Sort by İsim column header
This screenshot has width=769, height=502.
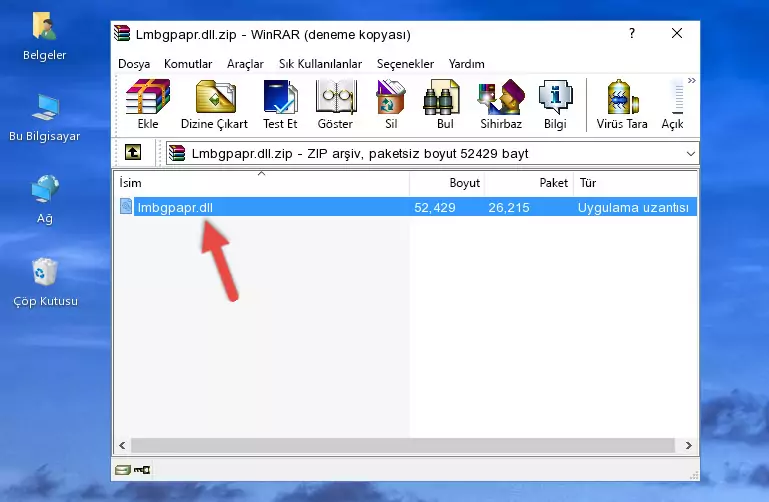[x=262, y=183]
